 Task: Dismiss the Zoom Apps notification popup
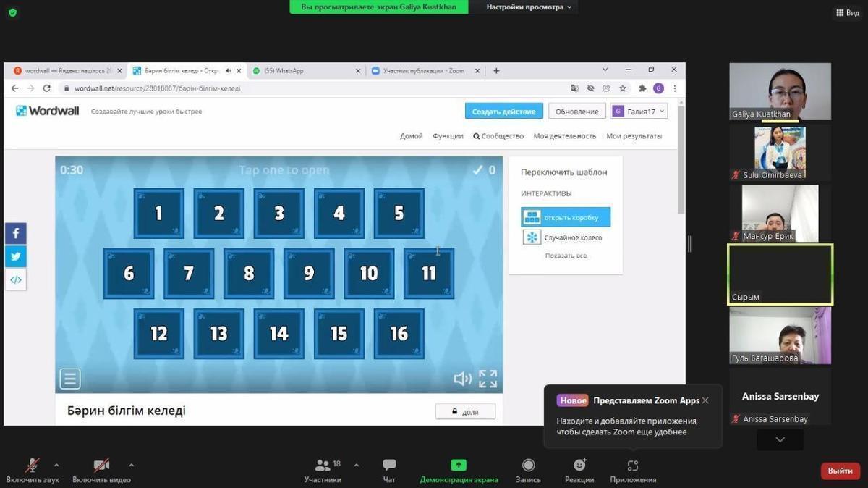(x=705, y=400)
